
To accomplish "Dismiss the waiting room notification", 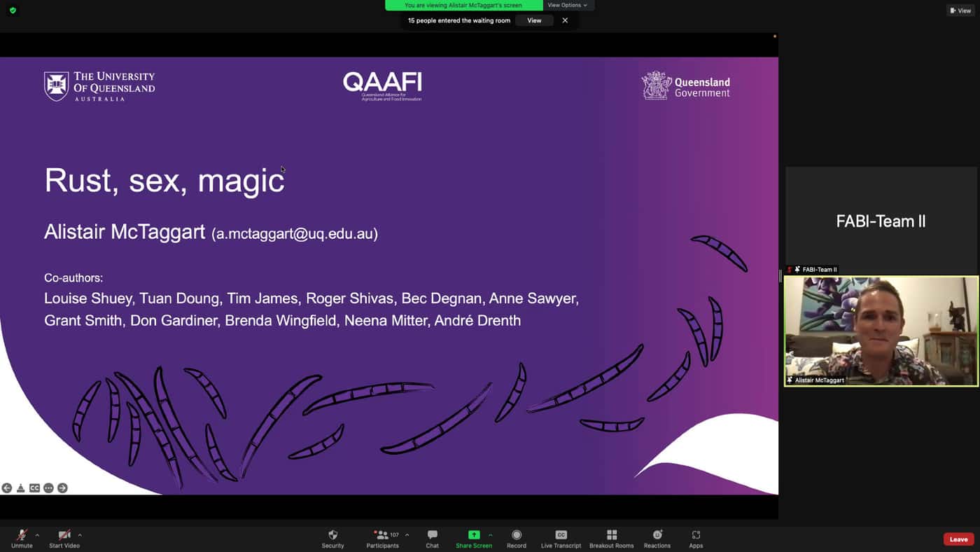I will coord(565,20).
